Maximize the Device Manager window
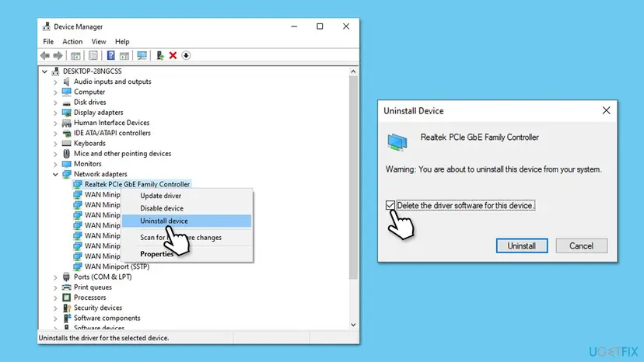The width and height of the screenshot is (644, 362). pos(320,26)
